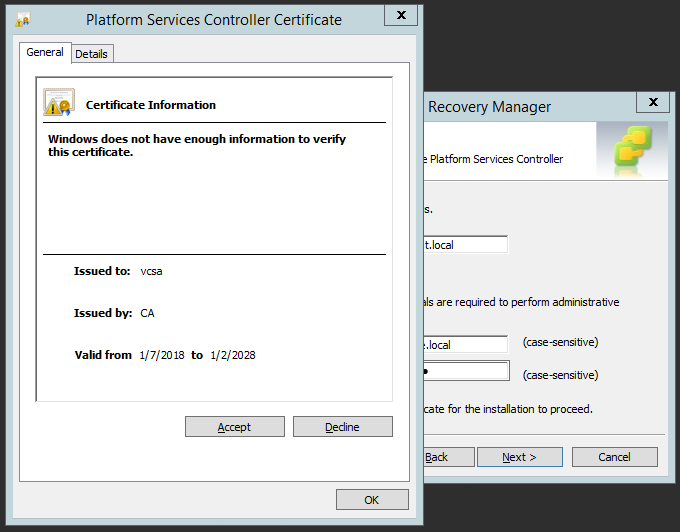Click the username field ending in e.local
680x532 pixels.
[465, 345]
